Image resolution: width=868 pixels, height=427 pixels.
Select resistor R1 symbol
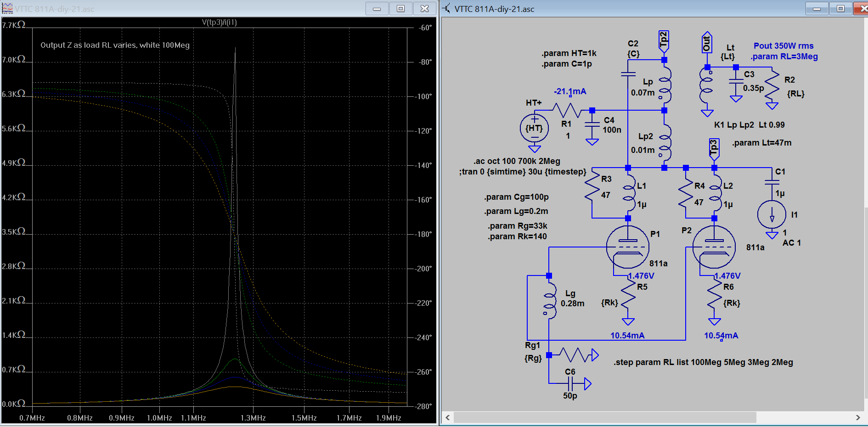click(x=567, y=110)
